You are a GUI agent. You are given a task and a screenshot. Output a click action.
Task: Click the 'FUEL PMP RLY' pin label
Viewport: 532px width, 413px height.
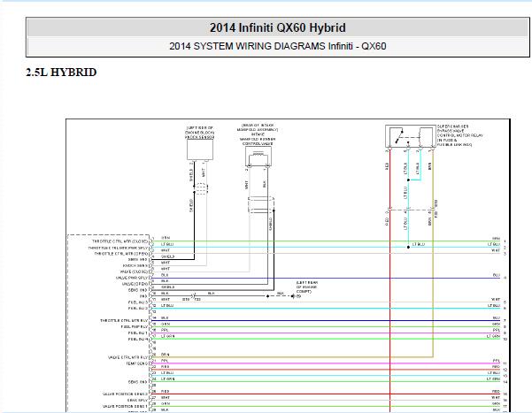coord(135,326)
